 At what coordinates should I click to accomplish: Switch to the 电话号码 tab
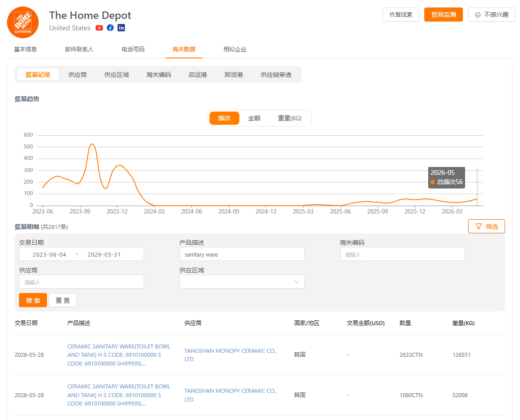[x=133, y=50]
